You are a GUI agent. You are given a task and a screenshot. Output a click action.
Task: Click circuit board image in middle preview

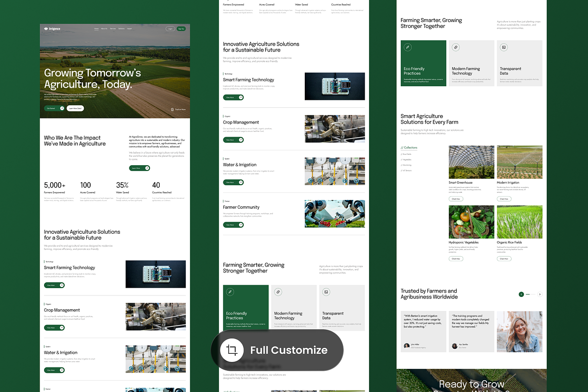(x=335, y=86)
